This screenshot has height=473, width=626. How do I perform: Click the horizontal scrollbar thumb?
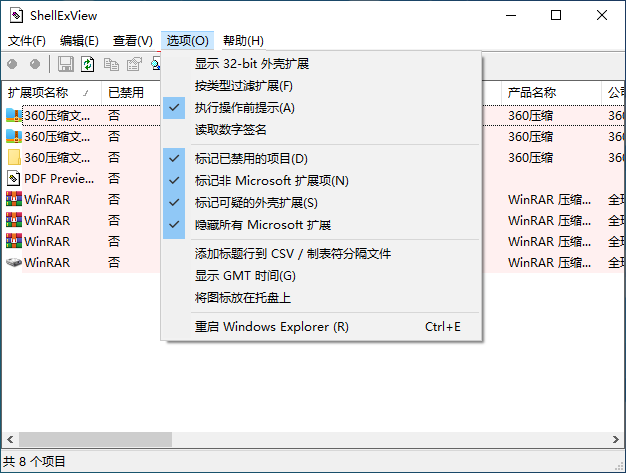point(95,439)
